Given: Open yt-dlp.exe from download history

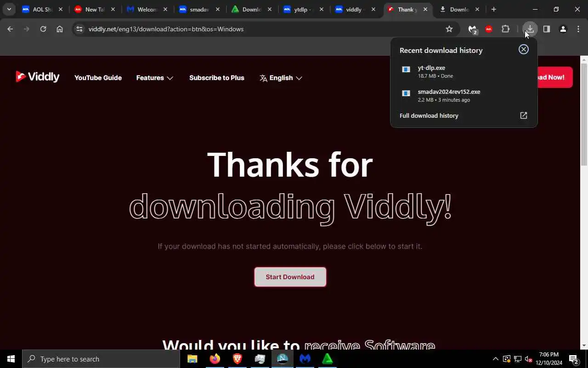Looking at the screenshot, I should (x=464, y=71).
